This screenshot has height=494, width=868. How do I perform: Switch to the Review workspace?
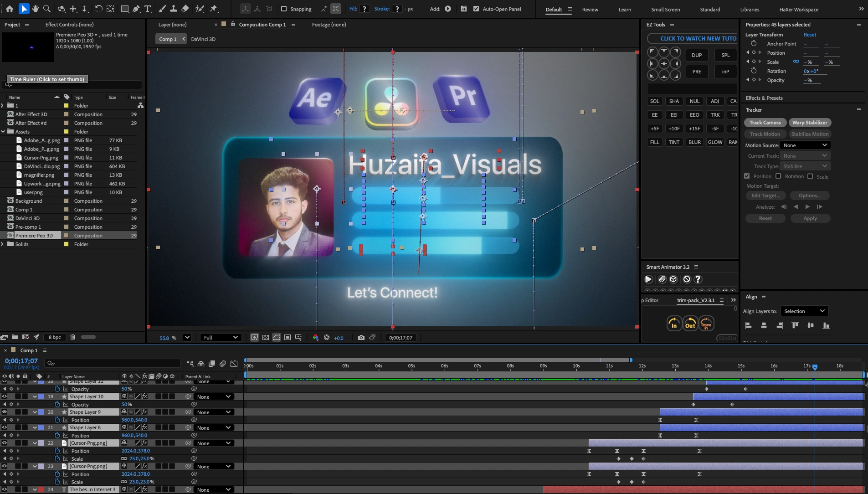(590, 9)
